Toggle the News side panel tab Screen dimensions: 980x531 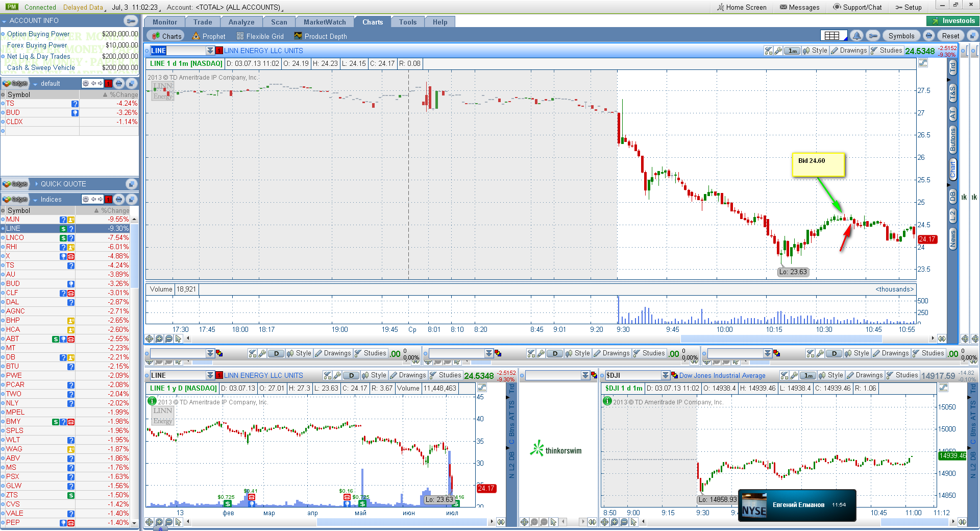952,239
